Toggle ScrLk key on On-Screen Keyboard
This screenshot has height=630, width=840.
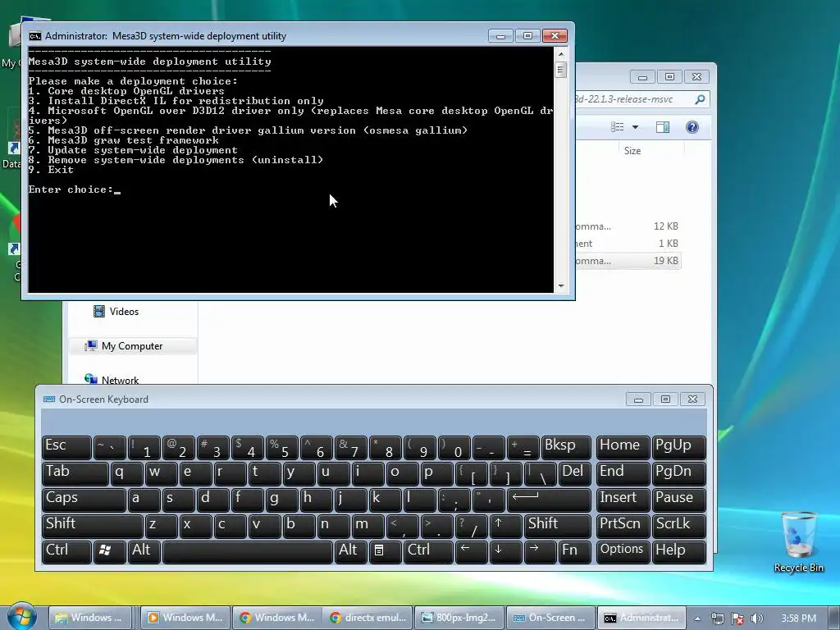coord(678,526)
